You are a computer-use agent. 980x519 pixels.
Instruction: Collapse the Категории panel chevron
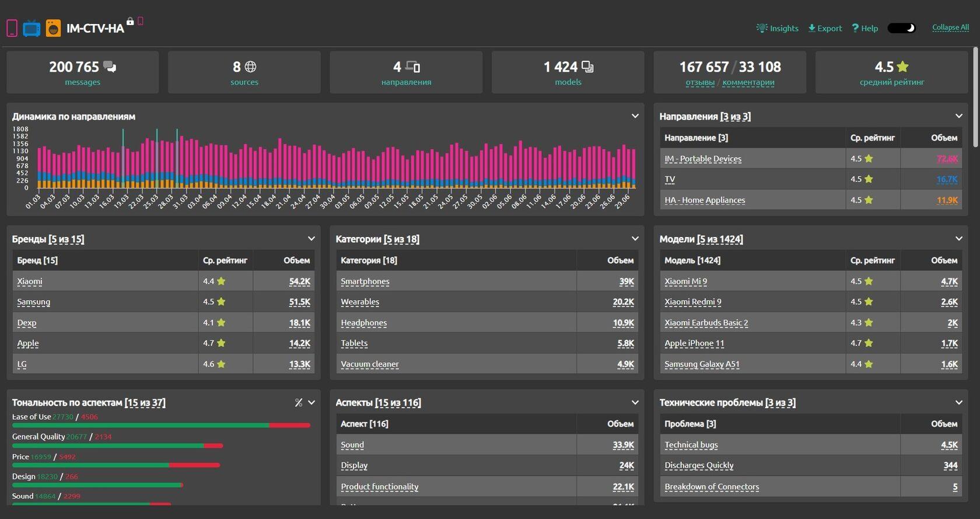[x=635, y=239]
